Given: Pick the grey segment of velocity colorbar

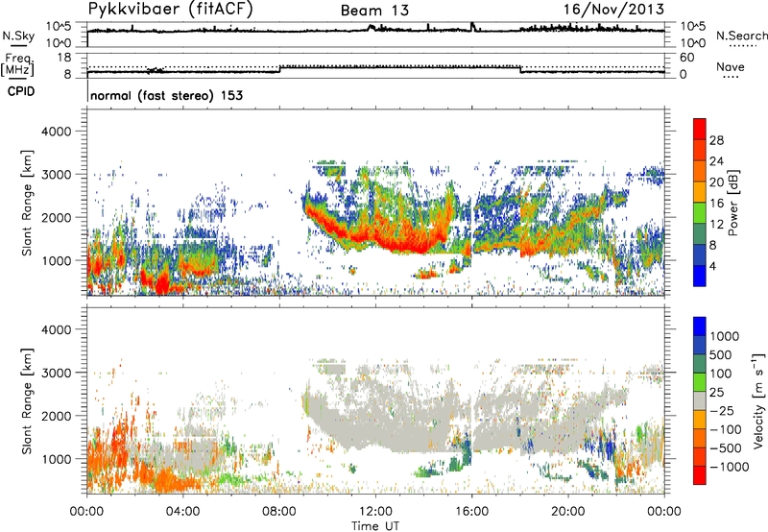Looking at the screenshot, I should [700, 400].
